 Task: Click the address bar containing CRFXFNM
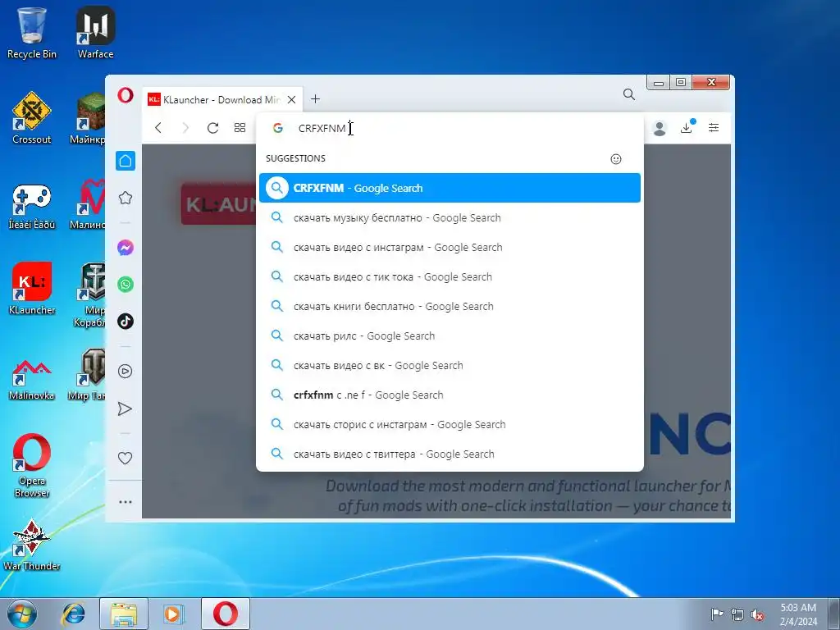tap(450, 128)
